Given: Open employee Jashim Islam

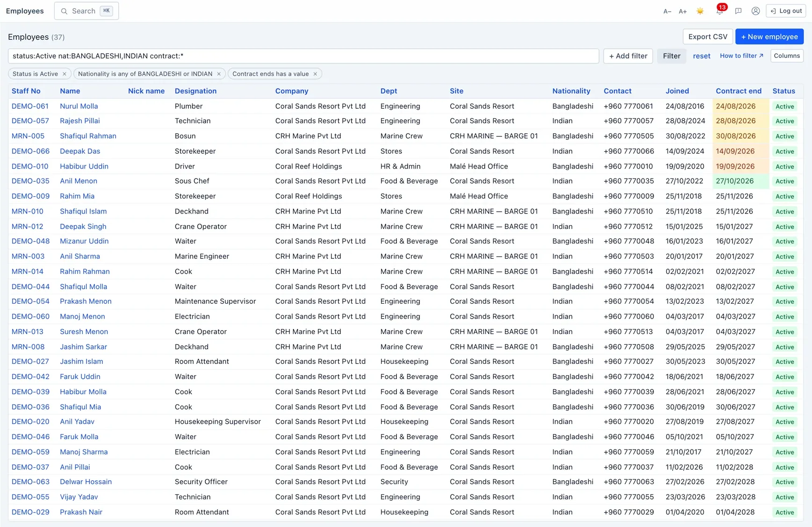Looking at the screenshot, I should tap(81, 362).
